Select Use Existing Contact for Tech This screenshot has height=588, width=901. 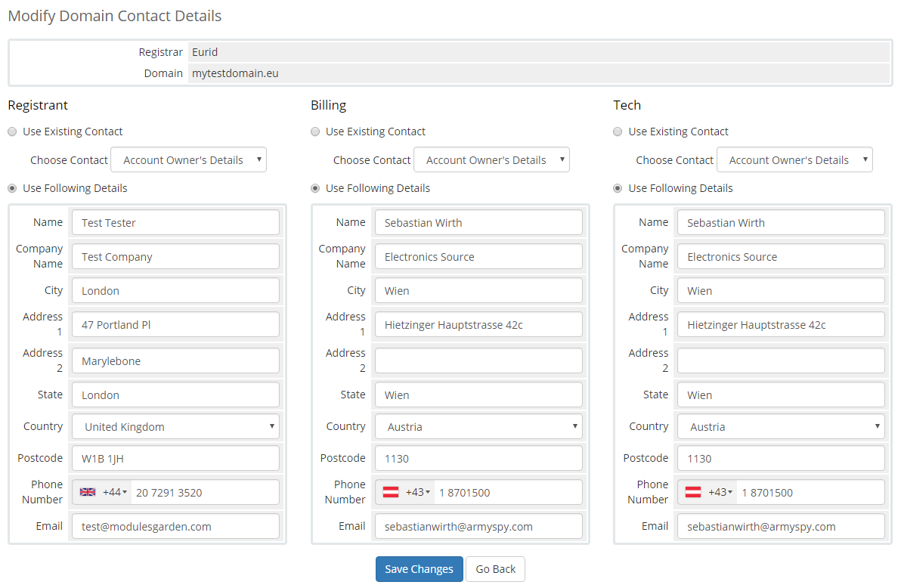click(618, 132)
